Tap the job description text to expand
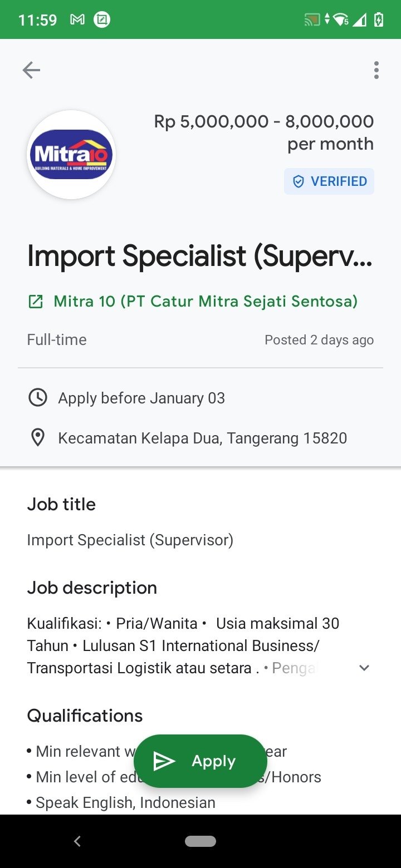 point(184,645)
